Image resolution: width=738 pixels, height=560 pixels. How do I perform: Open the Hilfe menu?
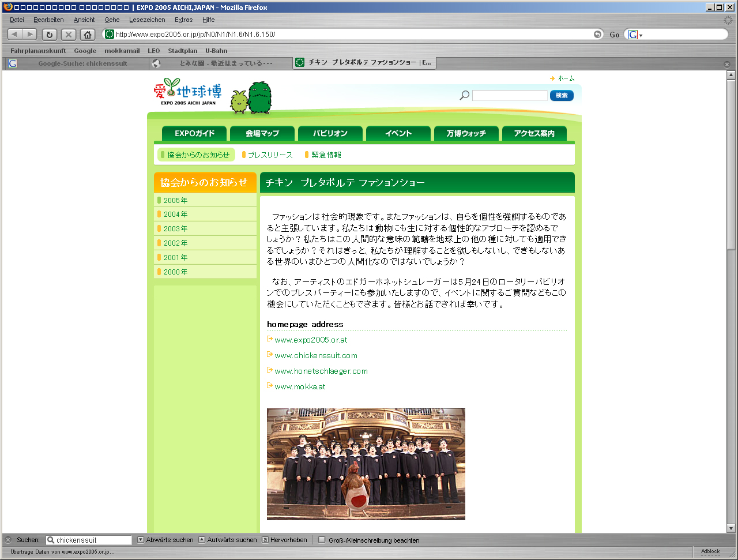[208, 20]
